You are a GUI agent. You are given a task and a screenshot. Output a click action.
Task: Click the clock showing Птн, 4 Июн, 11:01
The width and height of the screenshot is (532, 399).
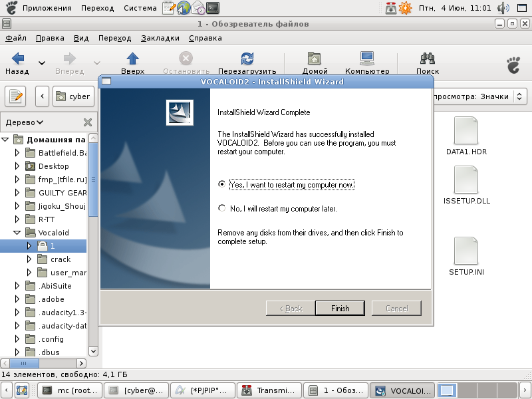coord(455,8)
